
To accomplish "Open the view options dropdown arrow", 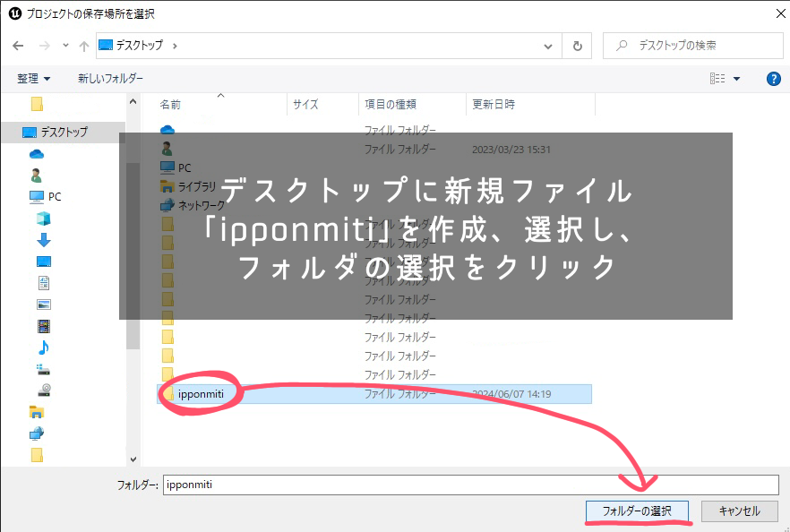I will point(737,79).
